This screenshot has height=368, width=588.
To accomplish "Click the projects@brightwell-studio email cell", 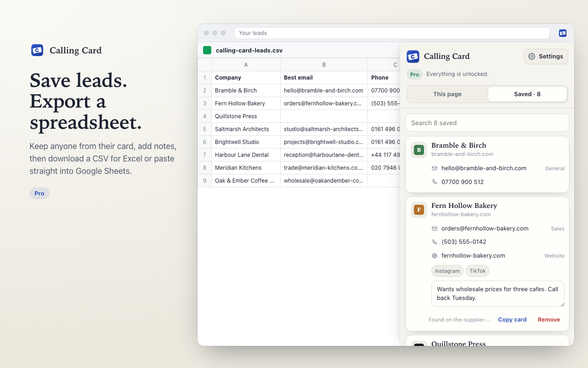I will coord(324,142).
